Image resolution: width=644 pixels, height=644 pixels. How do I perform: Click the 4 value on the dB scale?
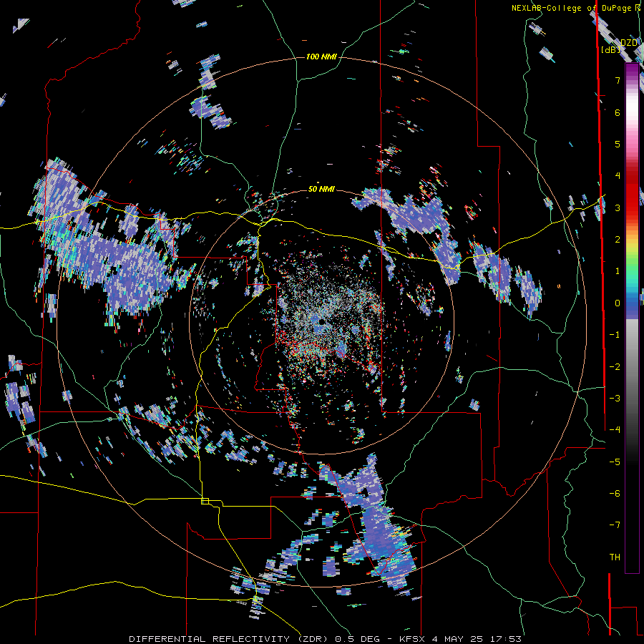click(x=618, y=176)
